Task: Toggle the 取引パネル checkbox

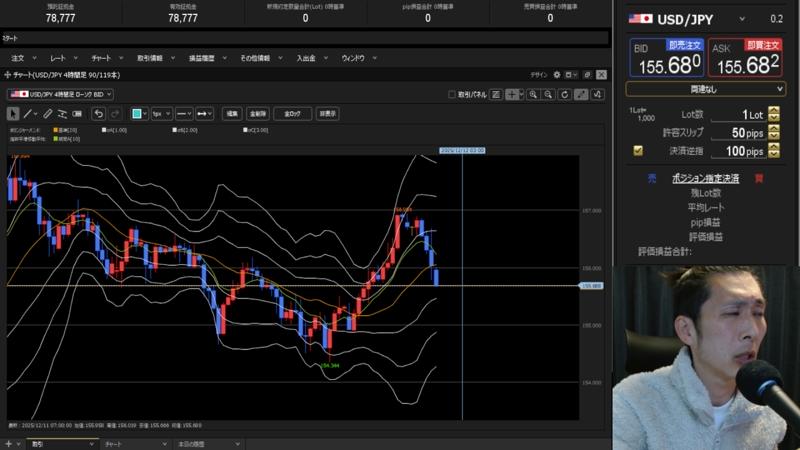Action: [x=451, y=94]
